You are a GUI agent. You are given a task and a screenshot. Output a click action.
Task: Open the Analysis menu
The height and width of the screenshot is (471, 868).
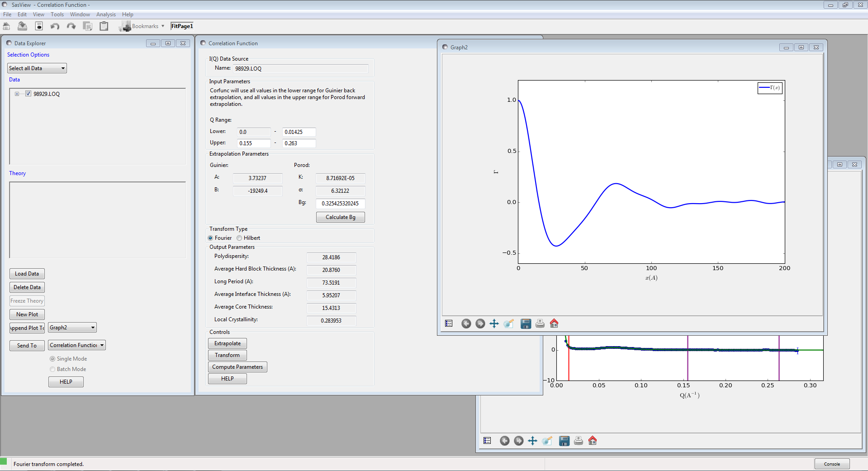coord(106,14)
